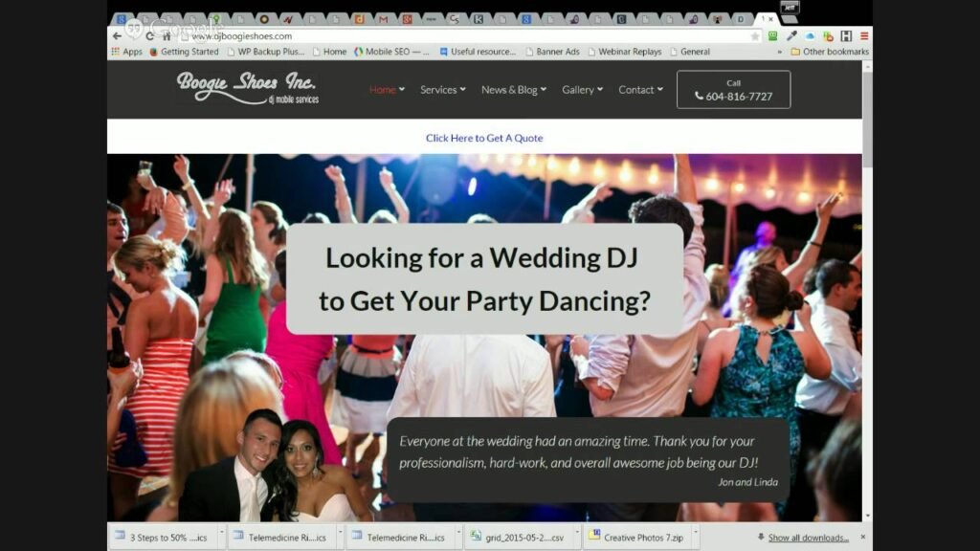Click the green extension icon beside the star
The width and height of the screenshot is (980, 551).
tap(772, 35)
